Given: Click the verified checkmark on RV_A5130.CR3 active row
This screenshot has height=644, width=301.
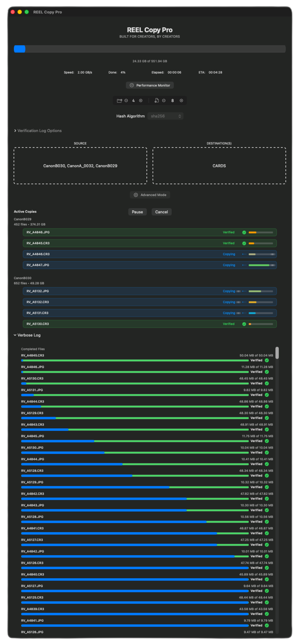Looking at the screenshot, I should [244, 324].
